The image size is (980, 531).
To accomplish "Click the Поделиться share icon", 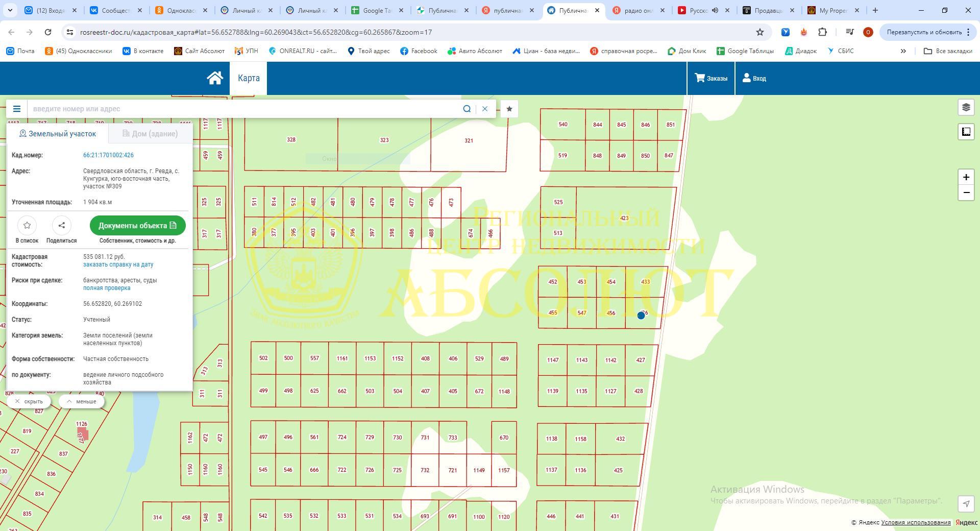I will tap(61, 225).
